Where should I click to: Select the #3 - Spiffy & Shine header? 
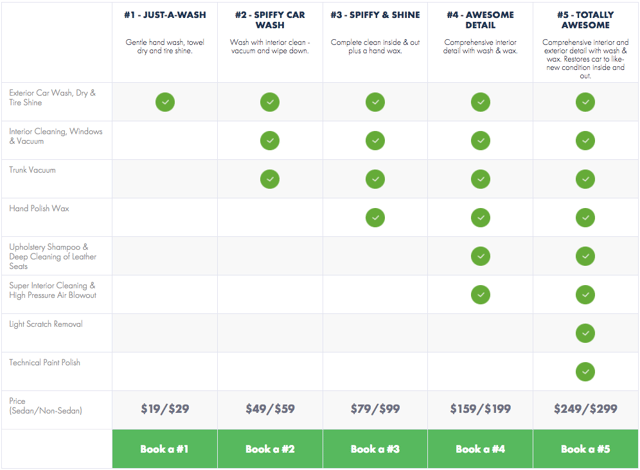click(x=375, y=15)
